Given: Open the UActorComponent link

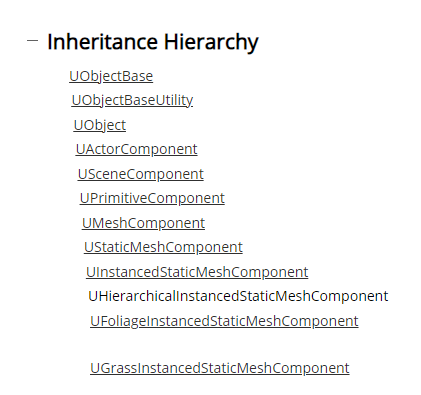Looking at the screenshot, I should tap(136, 149).
